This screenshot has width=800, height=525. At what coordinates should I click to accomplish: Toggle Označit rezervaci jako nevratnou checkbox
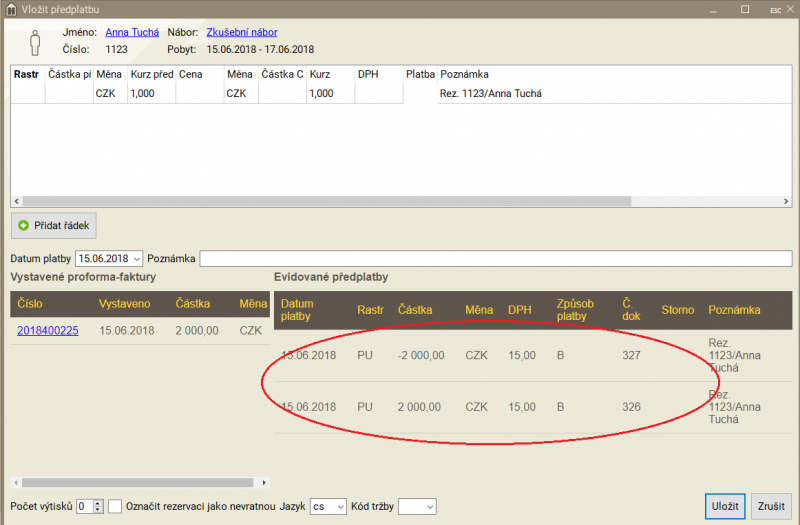point(115,506)
